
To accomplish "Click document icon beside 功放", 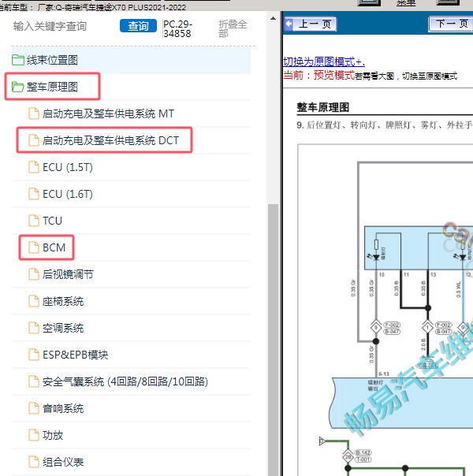I will point(34,435).
